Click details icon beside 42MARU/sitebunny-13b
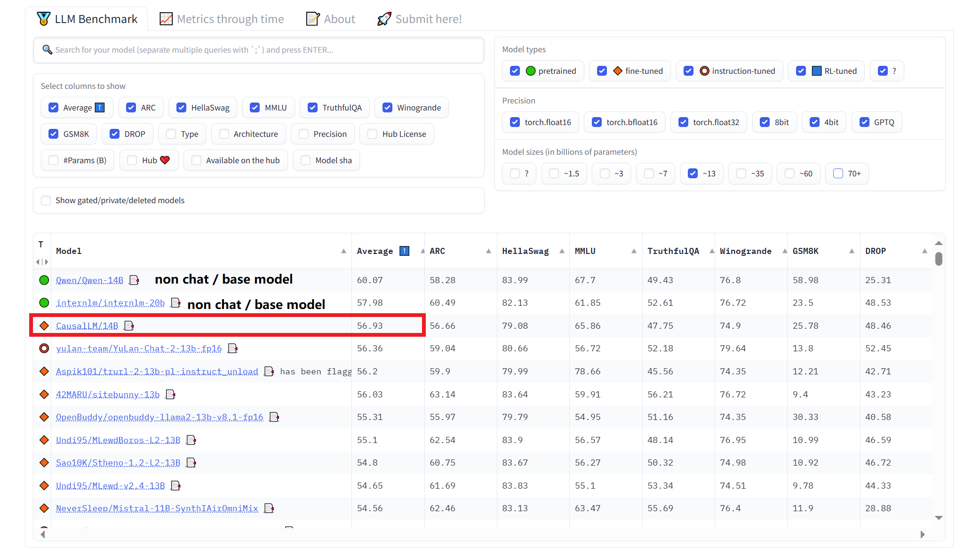The width and height of the screenshot is (980, 554). point(170,395)
